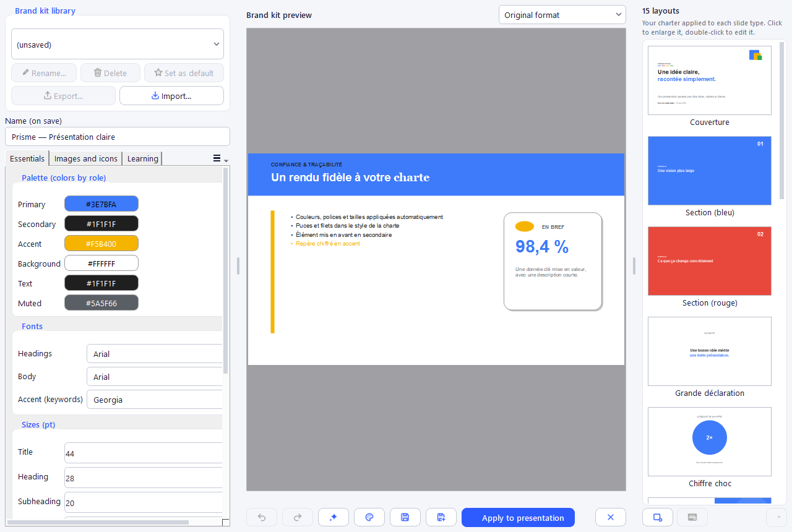Open the Original format dropdown
The height and width of the screenshot is (532, 792).
pos(562,15)
